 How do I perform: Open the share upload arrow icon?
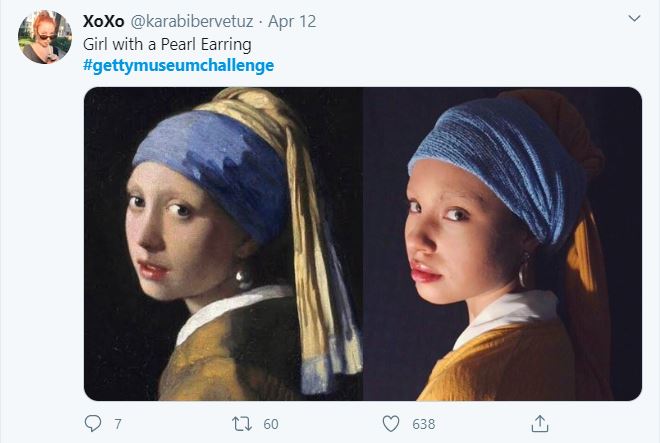pos(540,424)
